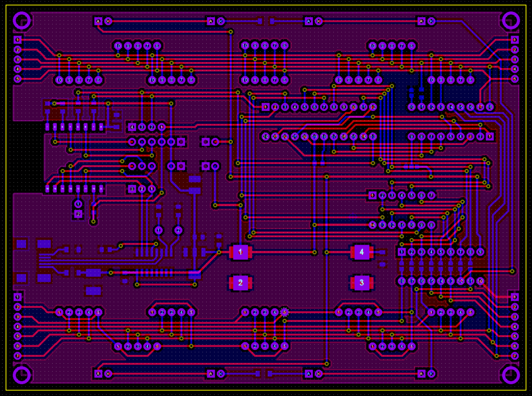This screenshot has width=532, height=396.
Task: Click large rectangular SMD pad labeled 1
Action: 240,252
